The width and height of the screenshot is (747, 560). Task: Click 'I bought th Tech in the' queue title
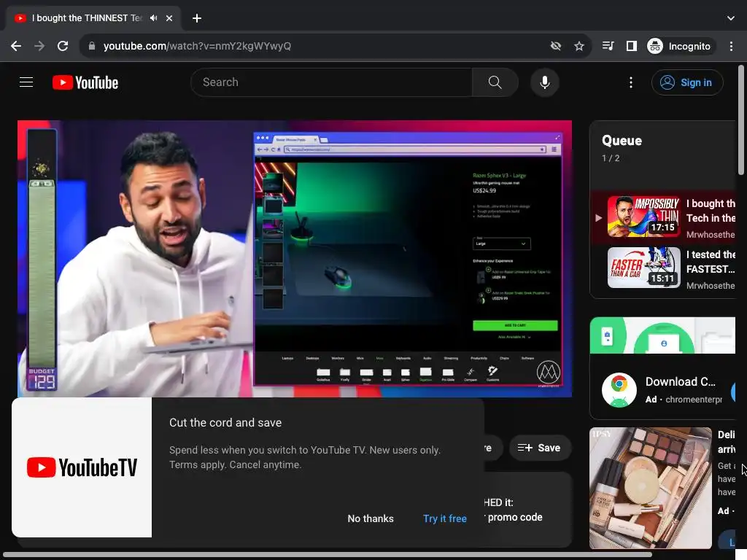[711, 211]
